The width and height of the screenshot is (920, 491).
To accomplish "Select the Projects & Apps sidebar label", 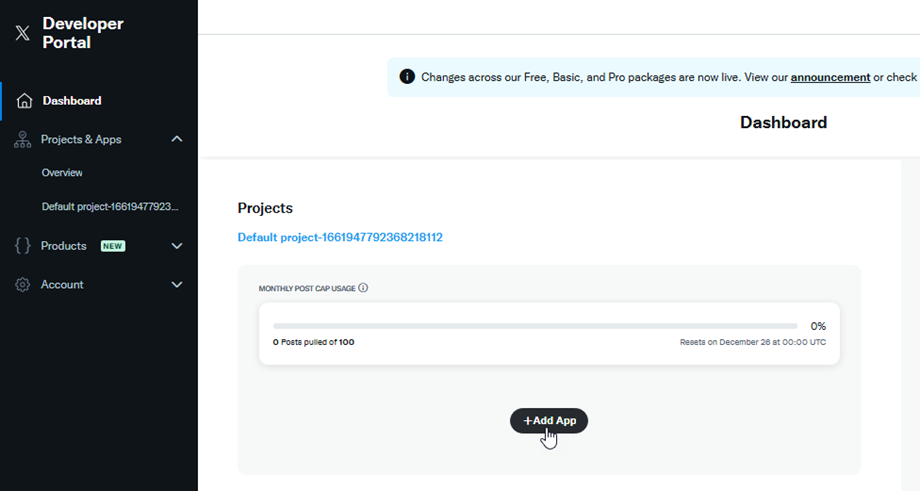I will coord(81,140).
